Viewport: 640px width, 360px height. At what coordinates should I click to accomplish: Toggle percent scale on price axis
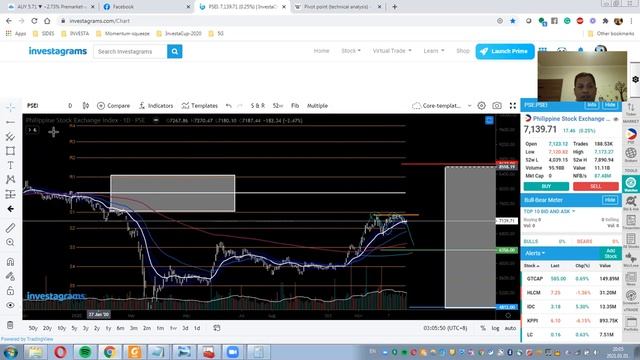point(483,328)
